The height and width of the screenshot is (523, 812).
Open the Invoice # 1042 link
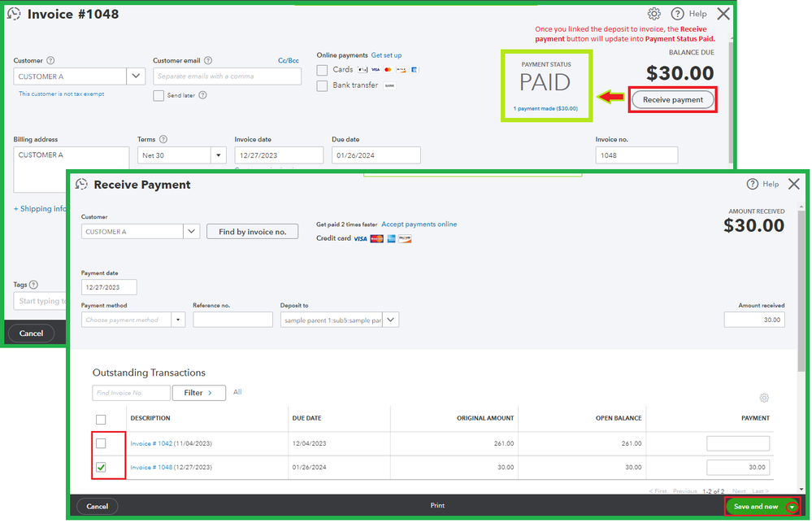151,443
